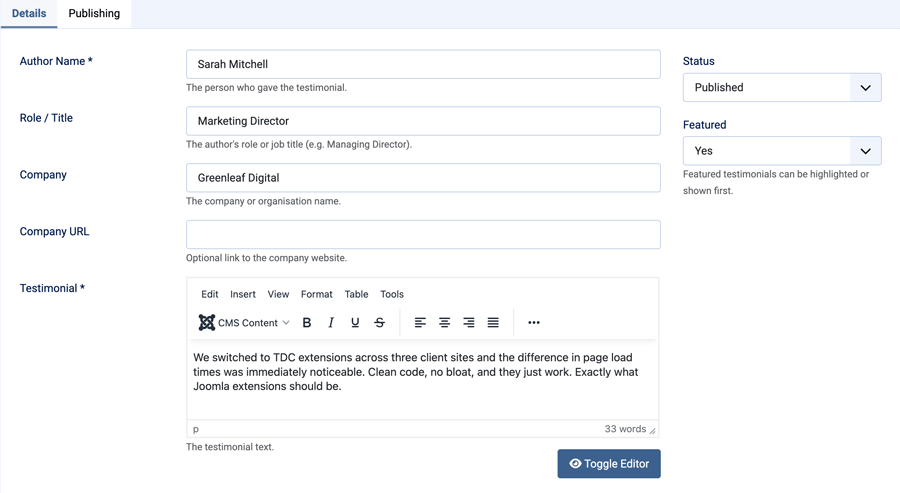Viewport: 900px width, 493px height.
Task: Click the Toggle Editor button
Action: (x=609, y=464)
